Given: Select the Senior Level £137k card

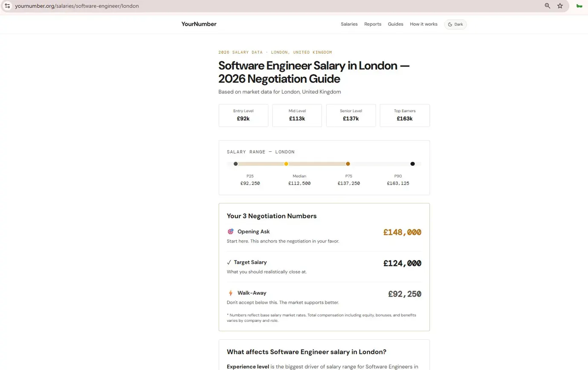Looking at the screenshot, I should 351,116.
